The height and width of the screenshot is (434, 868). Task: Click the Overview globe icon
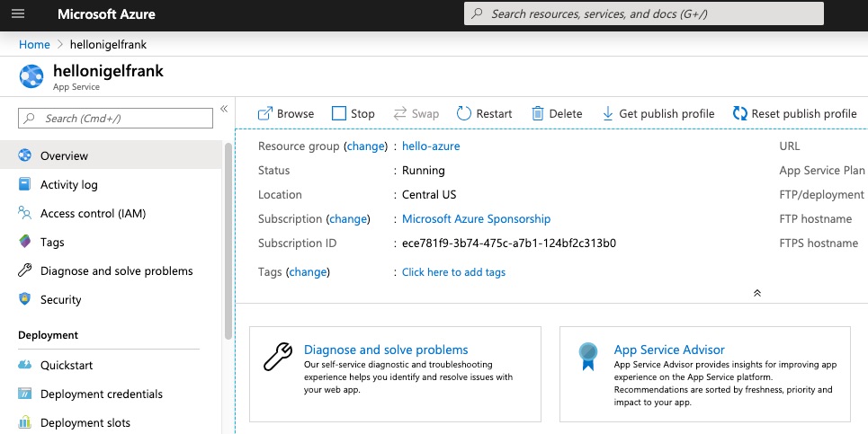25,155
